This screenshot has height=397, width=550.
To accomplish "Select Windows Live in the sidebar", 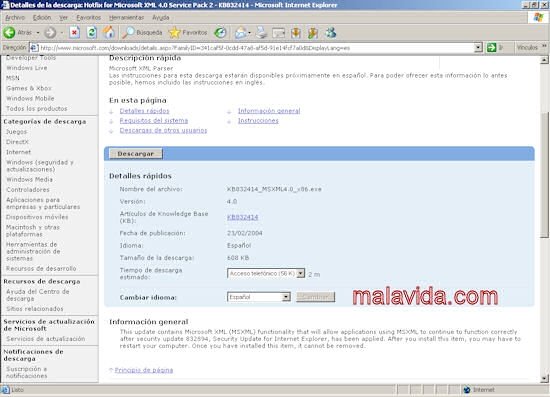I will (x=27, y=68).
